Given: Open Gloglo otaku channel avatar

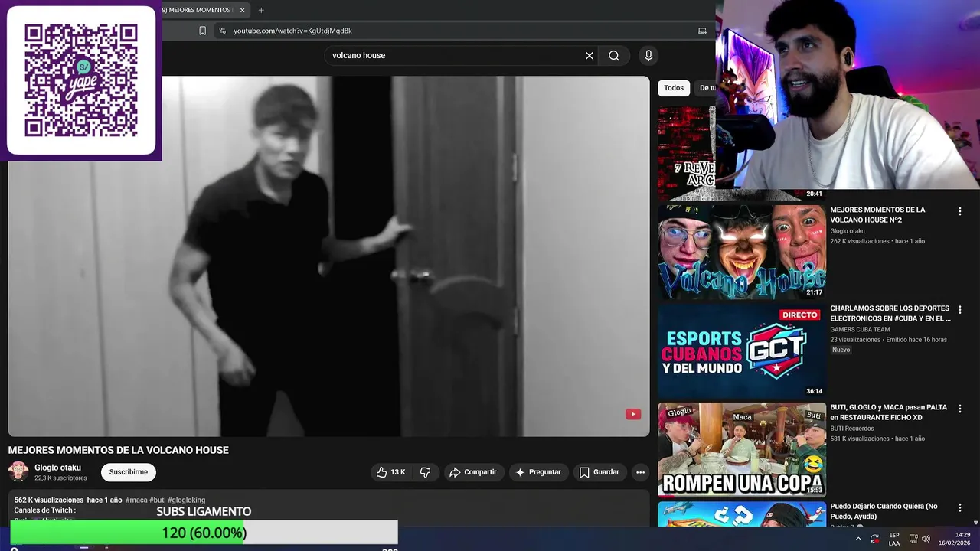Looking at the screenshot, I should 18,471.
